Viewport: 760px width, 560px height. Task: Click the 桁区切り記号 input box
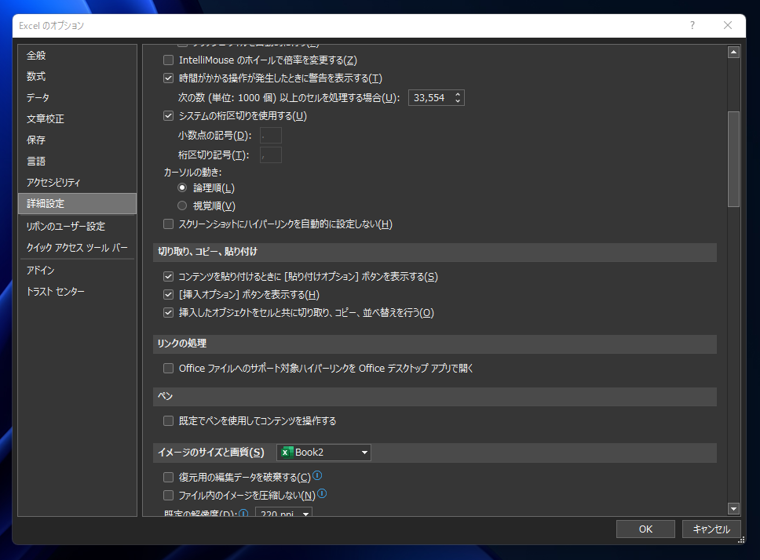click(x=270, y=155)
